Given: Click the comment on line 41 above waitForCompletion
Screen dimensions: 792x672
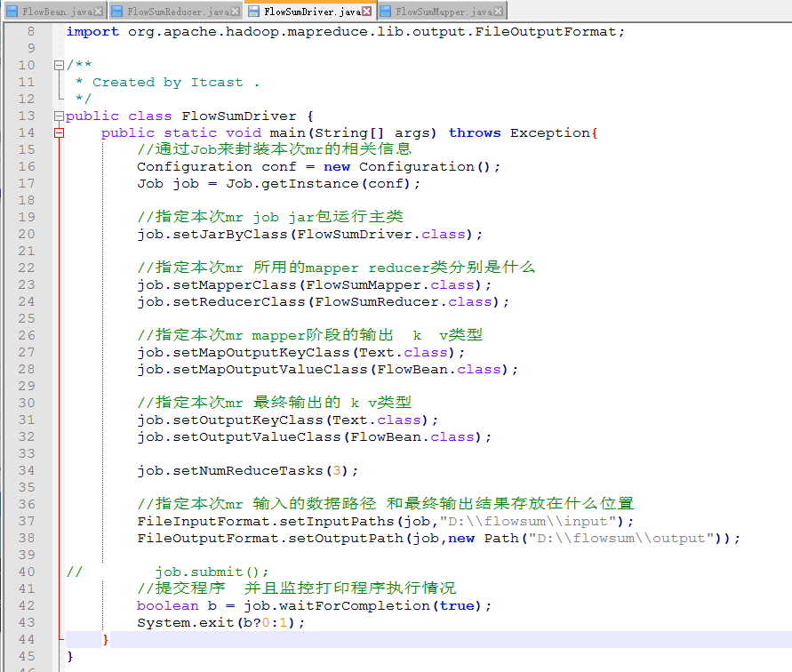Looking at the screenshot, I should [297, 588].
